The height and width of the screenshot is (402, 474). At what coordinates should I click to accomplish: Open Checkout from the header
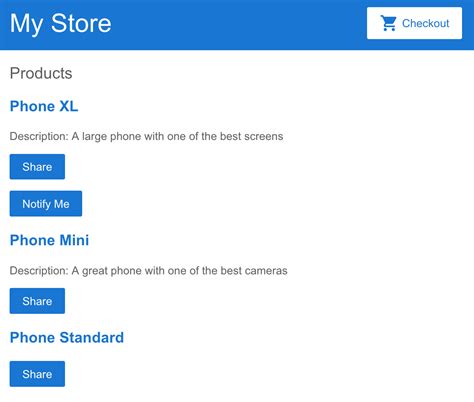coord(414,23)
